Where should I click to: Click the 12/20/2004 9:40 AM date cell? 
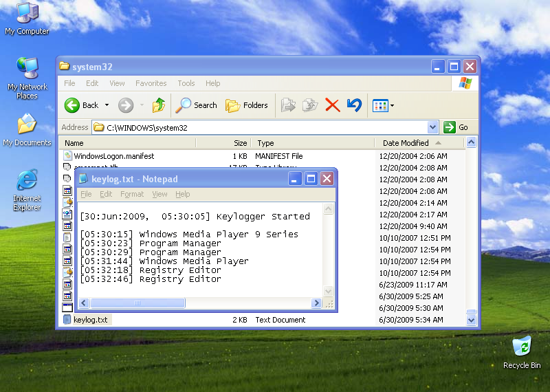coord(413,226)
